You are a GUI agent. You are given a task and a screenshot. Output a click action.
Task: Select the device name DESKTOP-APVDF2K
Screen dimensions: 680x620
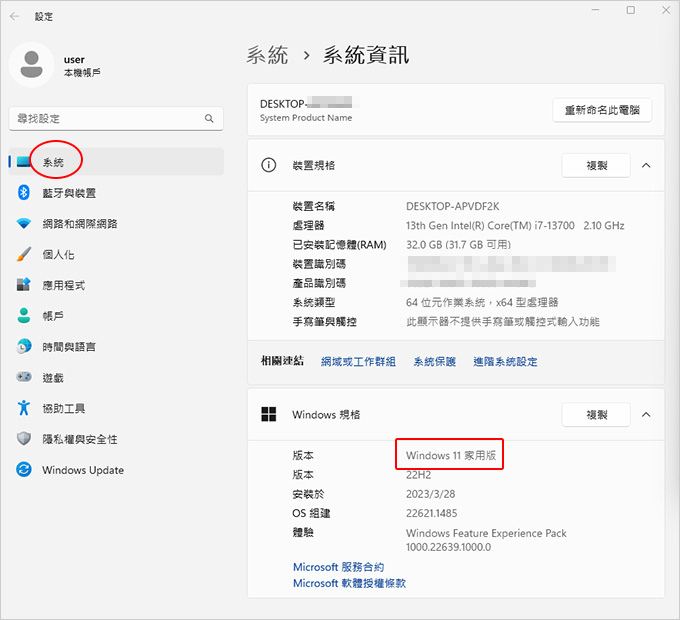452,206
